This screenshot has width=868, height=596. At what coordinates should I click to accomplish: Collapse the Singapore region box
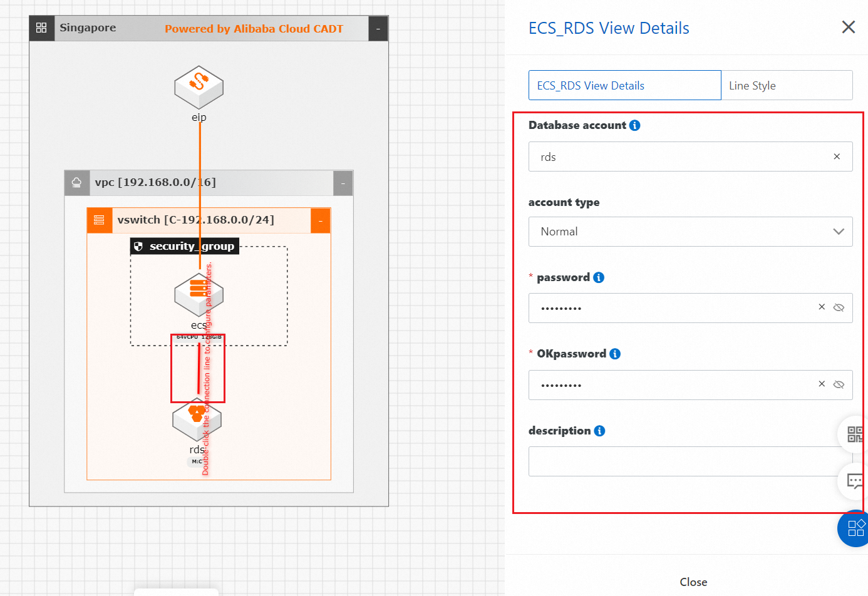(x=378, y=28)
